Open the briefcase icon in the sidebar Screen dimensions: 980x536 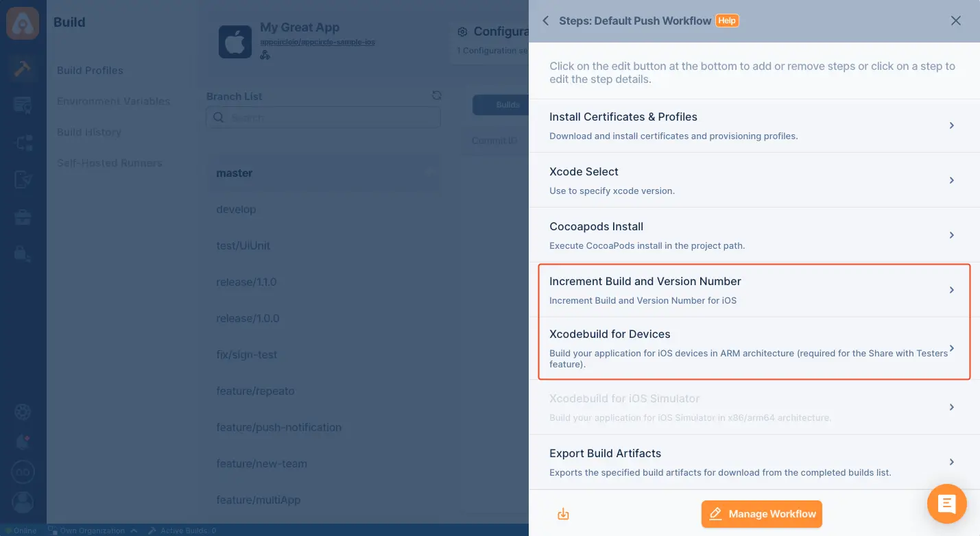[x=23, y=217]
